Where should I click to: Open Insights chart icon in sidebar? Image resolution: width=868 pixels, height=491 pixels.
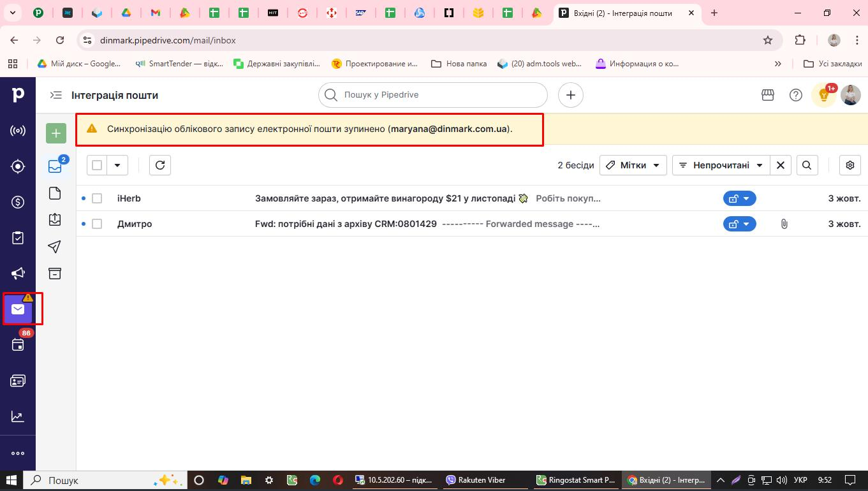[18, 417]
